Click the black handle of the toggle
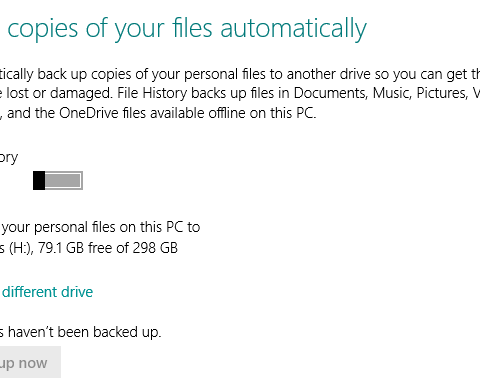The image size is (480, 388). click(x=39, y=180)
